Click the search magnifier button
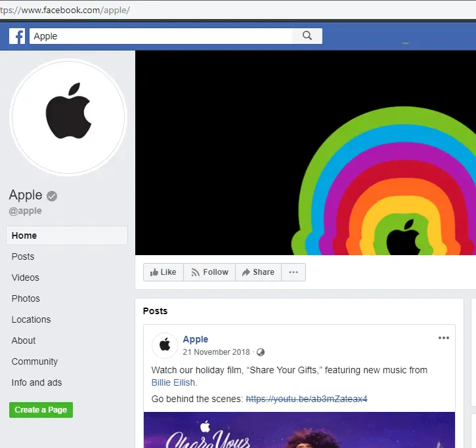 307,36
